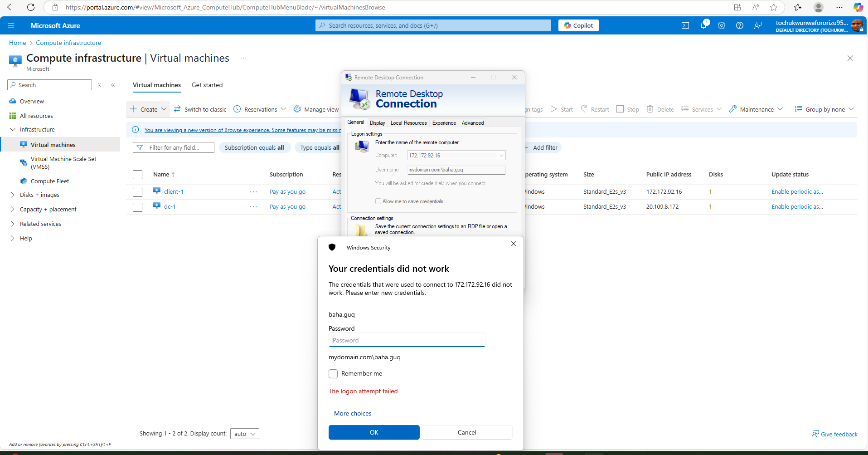This screenshot has height=455, width=868.
Task: Click Cancel in Windows Security dialog
Action: point(467,432)
